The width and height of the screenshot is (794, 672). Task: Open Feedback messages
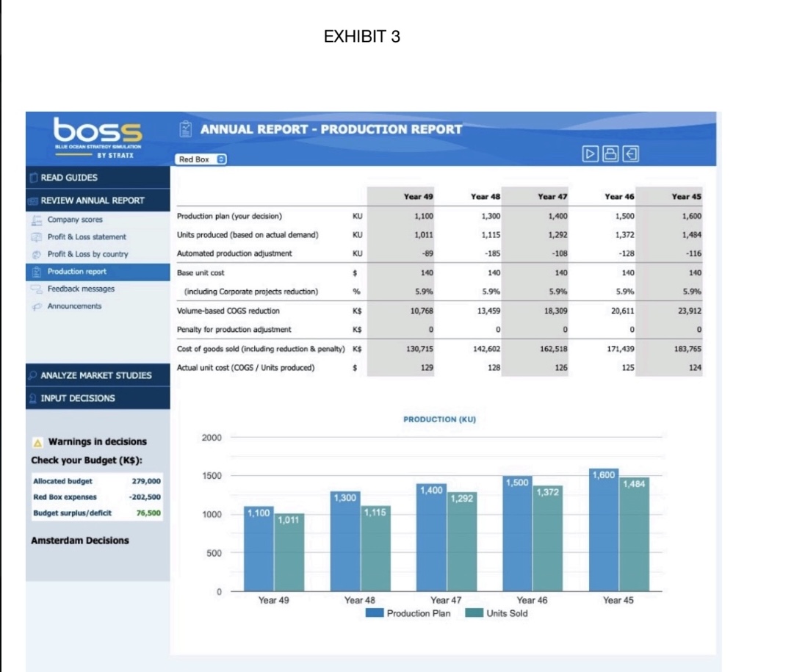point(81,289)
